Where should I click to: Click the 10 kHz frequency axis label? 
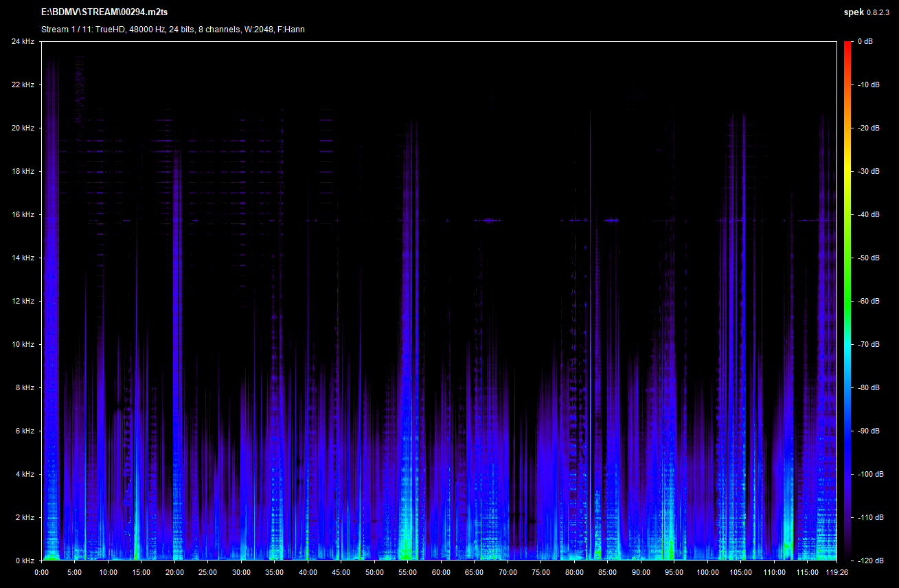click(x=23, y=344)
